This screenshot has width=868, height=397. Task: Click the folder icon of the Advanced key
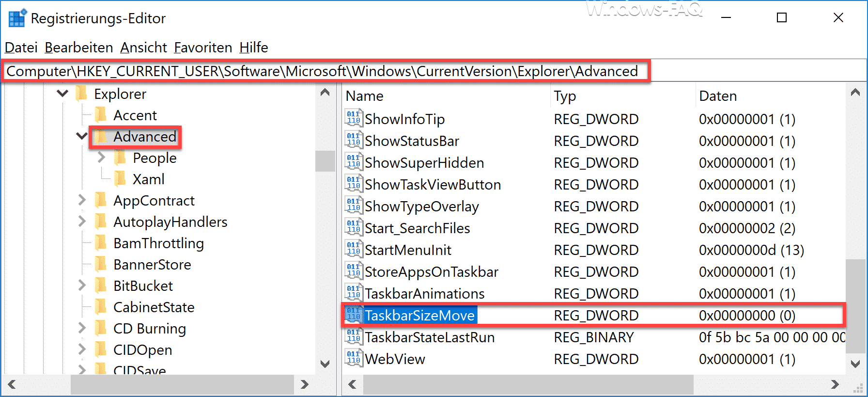[101, 136]
